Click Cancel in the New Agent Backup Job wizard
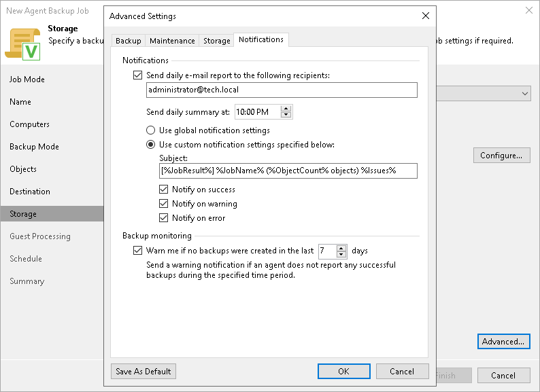 (503, 376)
